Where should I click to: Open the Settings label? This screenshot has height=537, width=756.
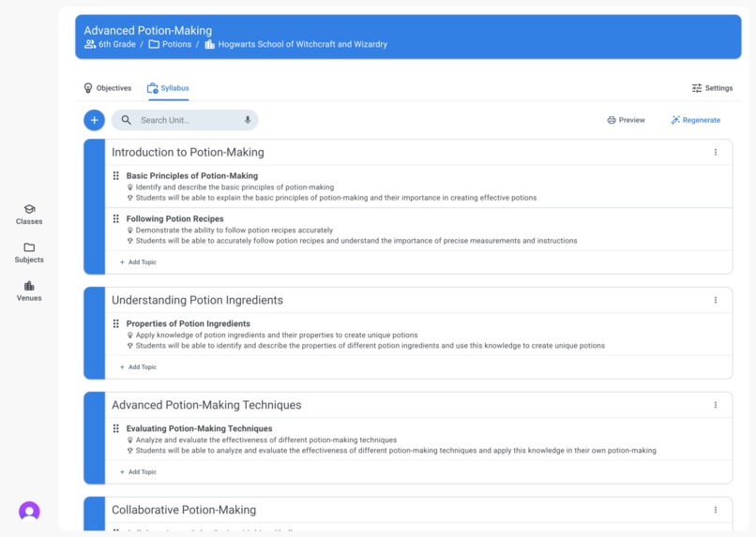[x=718, y=88]
